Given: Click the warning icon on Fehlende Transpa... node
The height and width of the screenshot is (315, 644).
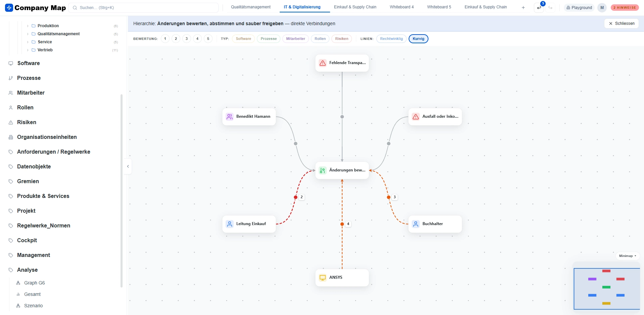Looking at the screenshot, I should 323,63.
